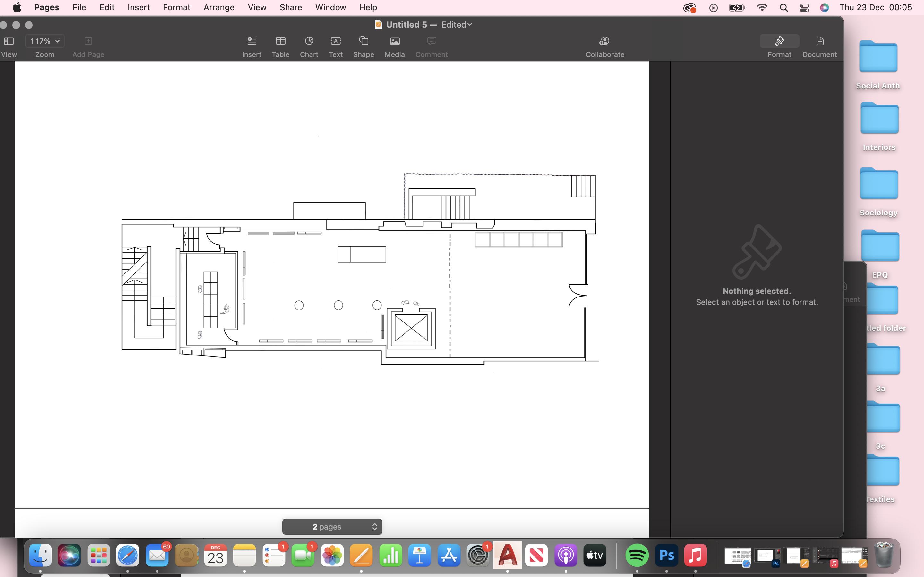The width and height of the screenshot is (924, 577).
Task: Launch Photoshop from the Dock
Action: (x=666, y=555)
